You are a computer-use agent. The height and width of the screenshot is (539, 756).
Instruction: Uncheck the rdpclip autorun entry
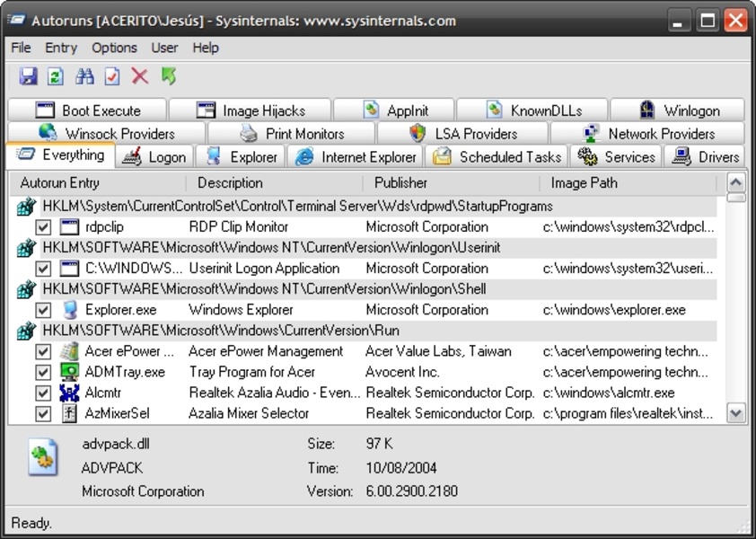coord(43,227)
